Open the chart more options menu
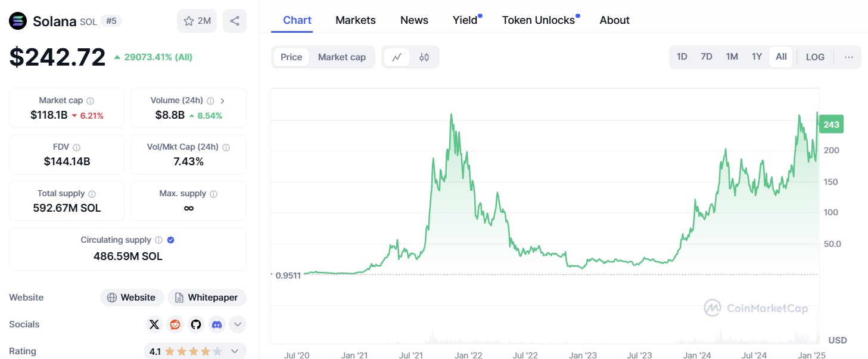868x359 pixels. pyautogui.click(x=849, y=57)
